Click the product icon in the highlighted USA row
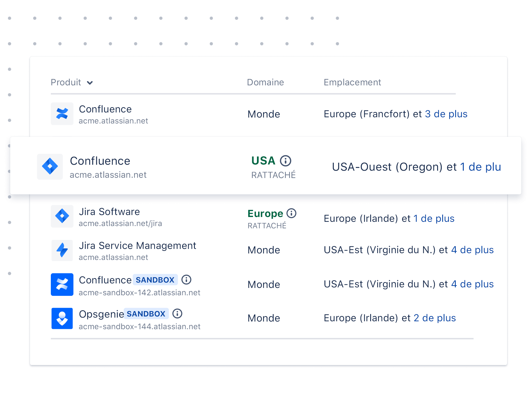This screenshot has height=397, width=532. coord(50,167)
